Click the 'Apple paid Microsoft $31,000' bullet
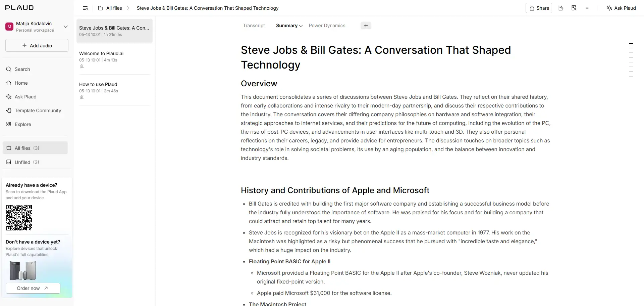Viewport: 644px width, 306px height. [324, 293]
